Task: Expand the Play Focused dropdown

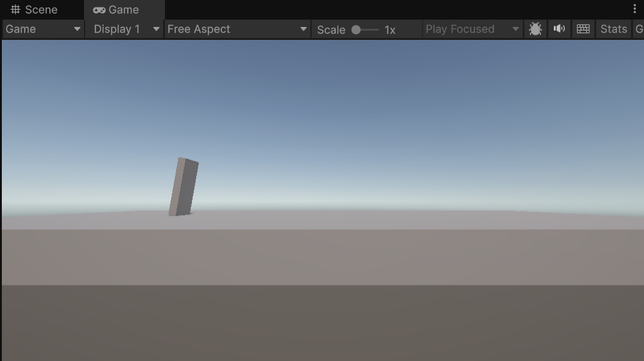Action: coord(472,29)
